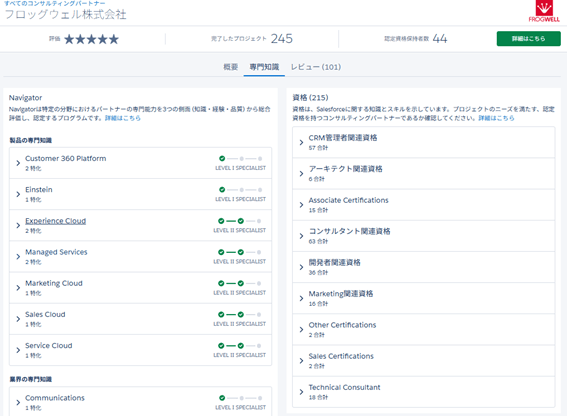Click the フロッグウェル株式会社 company heading
Viewport: 567px width, 416px height.
point(65,15)
